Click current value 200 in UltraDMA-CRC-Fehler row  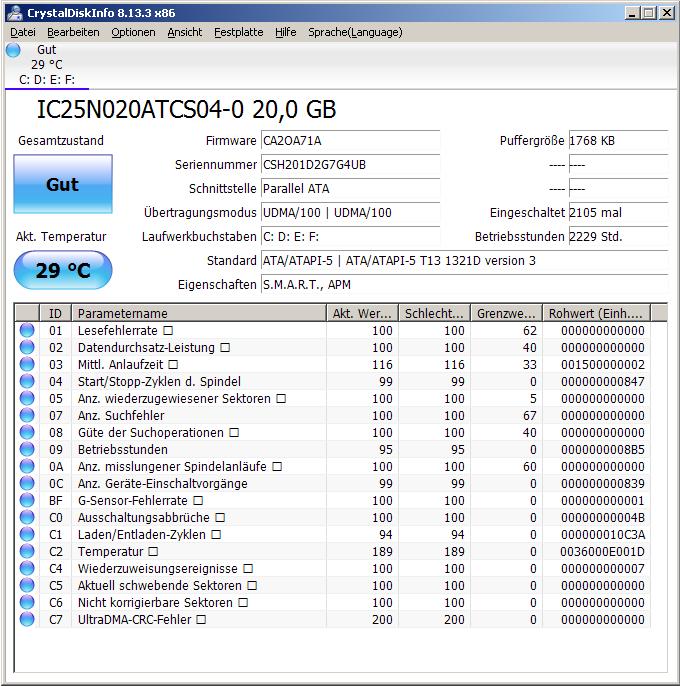point(382,620)
